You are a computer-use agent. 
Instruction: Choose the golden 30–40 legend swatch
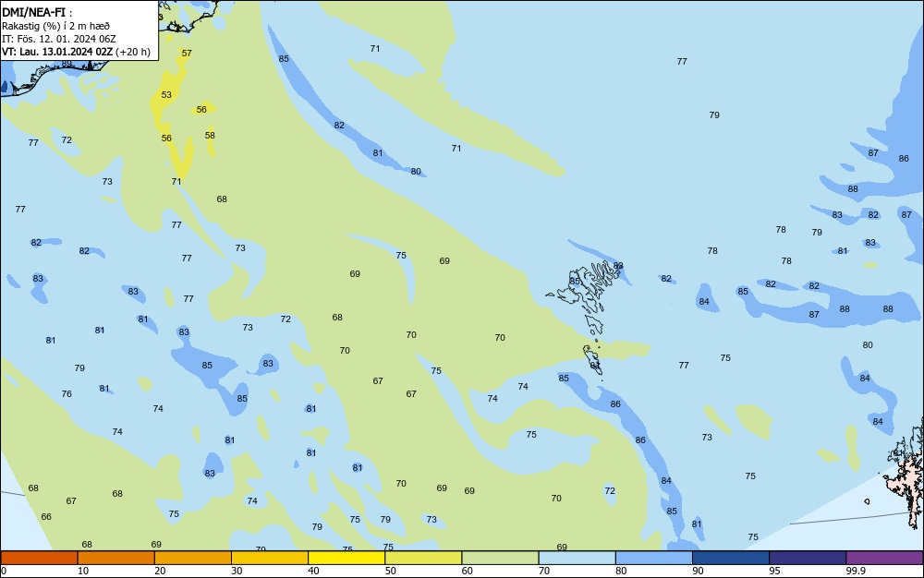click(x=270, y=558)
